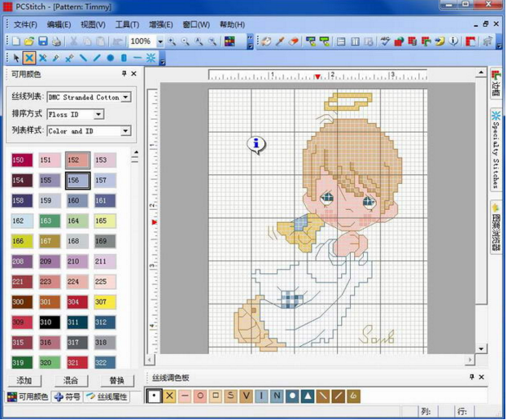The width and height of the screenshot is (507, 420).
Task: Close the 可用颜色 panel
Action: click(133, 74)
